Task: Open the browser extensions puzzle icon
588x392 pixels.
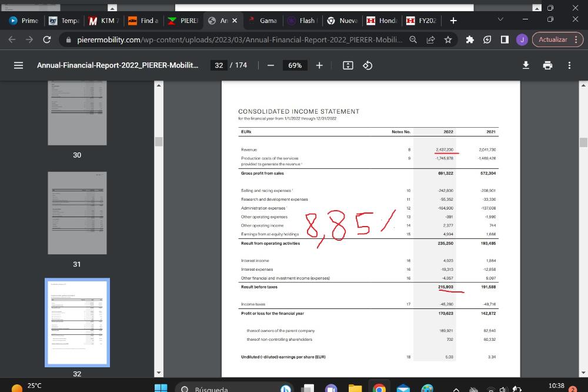Action: (x=470, y=40)
